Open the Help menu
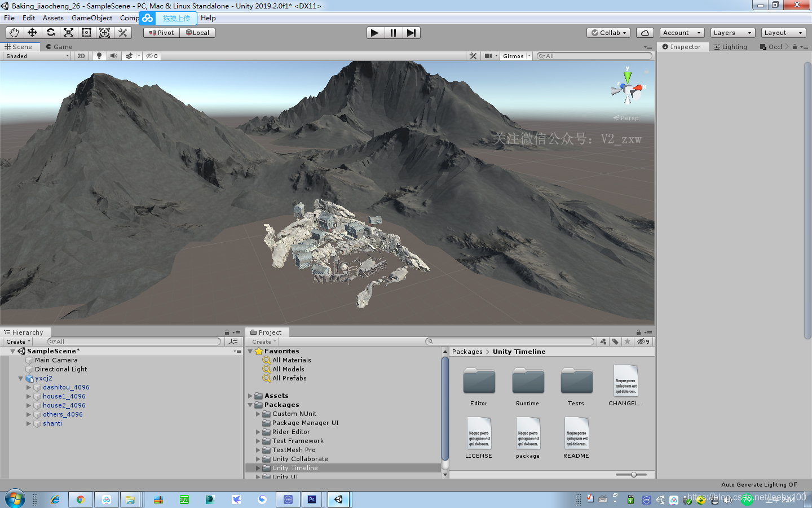Viewport: 812px width, 508px height. pos(208,18)
